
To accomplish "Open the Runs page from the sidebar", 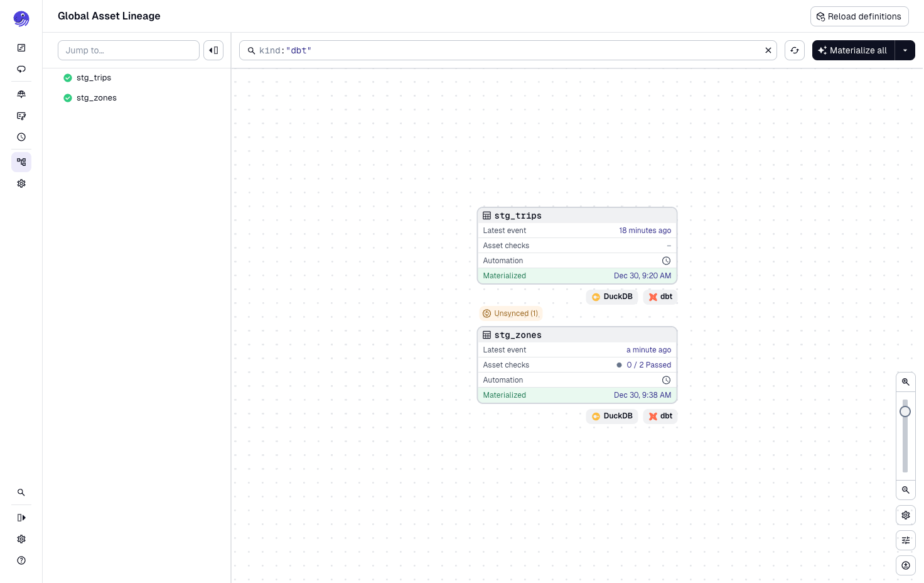I will click(21, 69).
